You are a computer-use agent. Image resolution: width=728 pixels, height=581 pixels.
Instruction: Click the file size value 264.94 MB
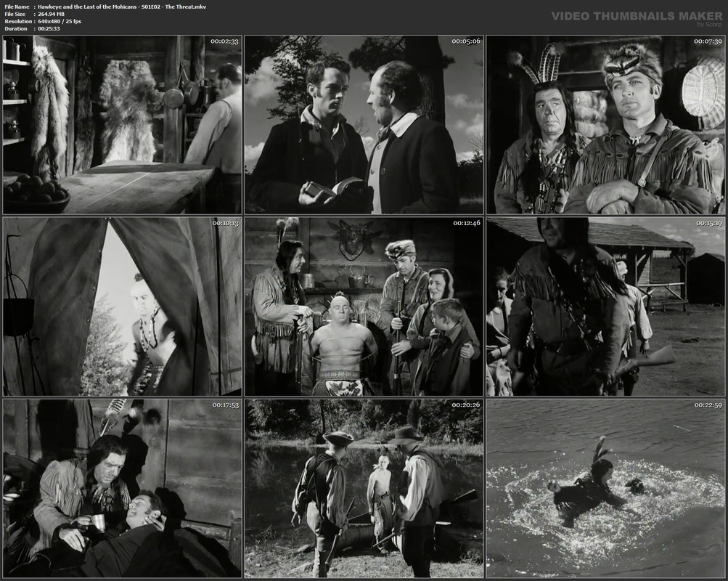[x=51, y=14]
